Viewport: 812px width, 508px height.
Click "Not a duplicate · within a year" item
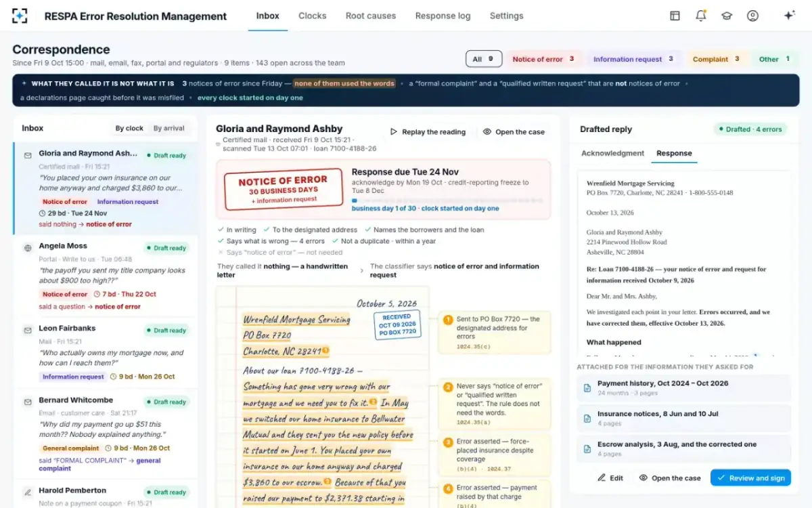[383, 240]
